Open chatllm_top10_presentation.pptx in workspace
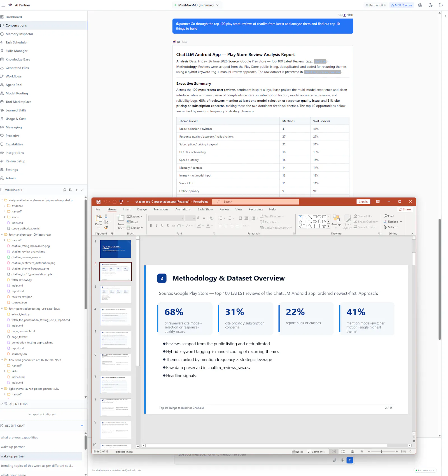This screenshot has height=476, width=448. click(x=32, y=274)
